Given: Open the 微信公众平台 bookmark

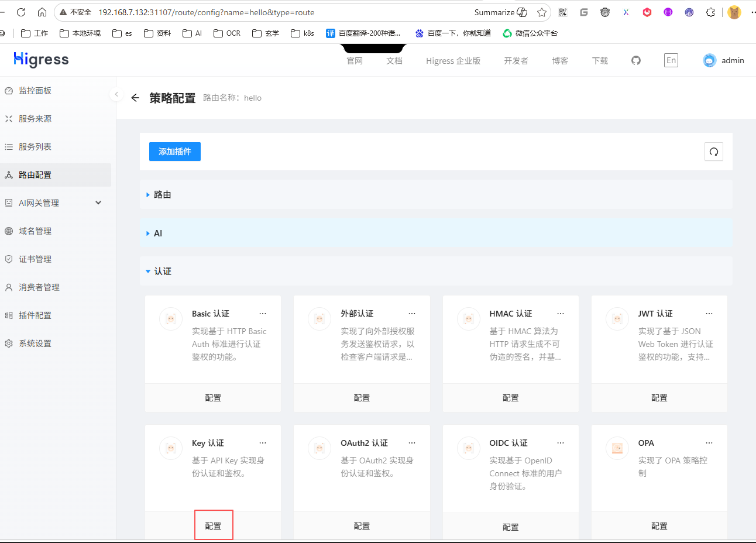Looking at the screenshot, I should coord(530,33).
